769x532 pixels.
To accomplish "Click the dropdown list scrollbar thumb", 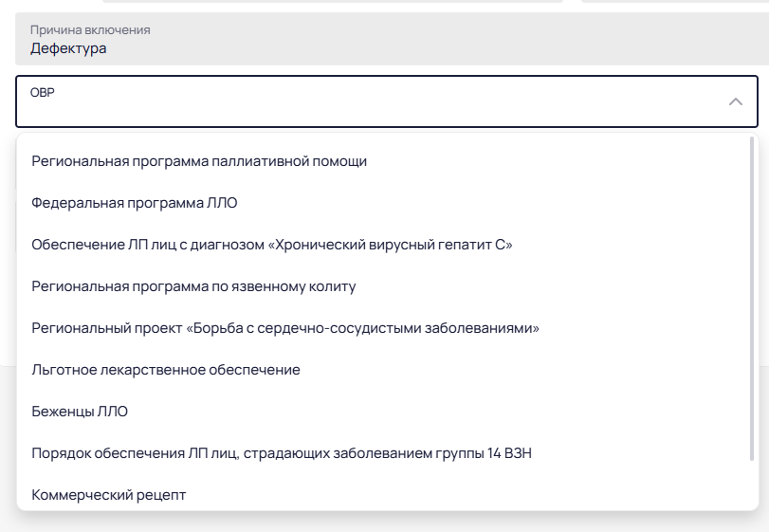I will 752,299.
